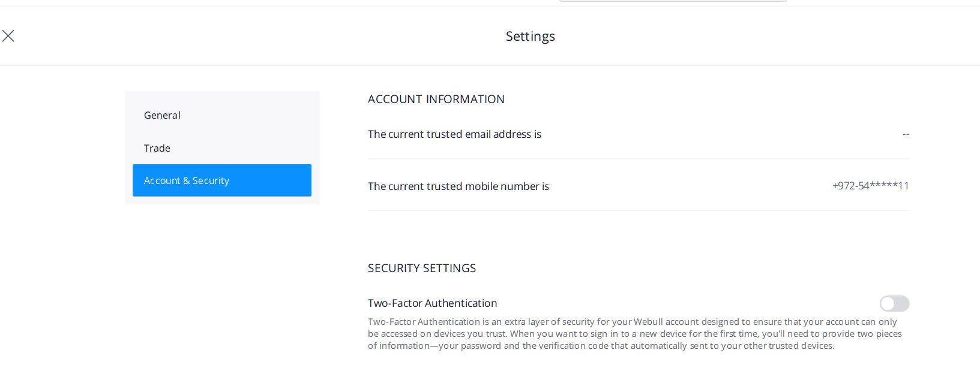The image size is (980, 368).
Task: Click the Two-Factor Authentication label text
Action: (x=432, y=303)
